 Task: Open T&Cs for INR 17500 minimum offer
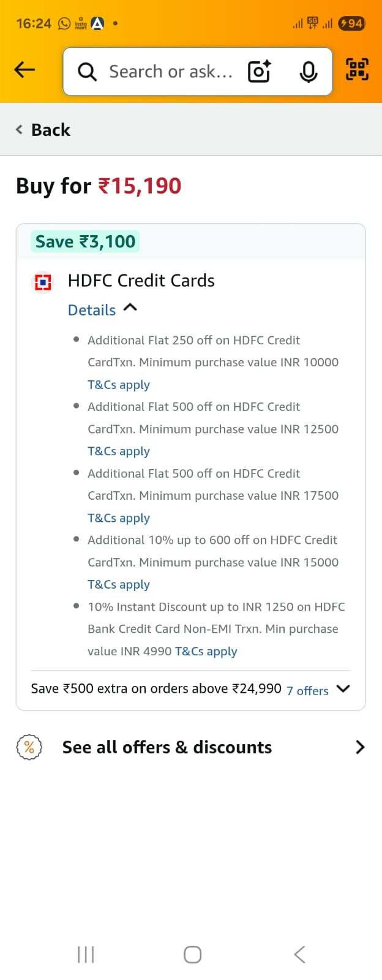(x=119, y=518)
